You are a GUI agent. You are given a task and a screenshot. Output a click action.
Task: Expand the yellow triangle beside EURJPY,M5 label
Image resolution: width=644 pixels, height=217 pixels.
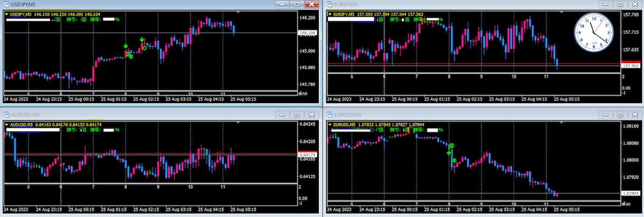coord(330,15)
